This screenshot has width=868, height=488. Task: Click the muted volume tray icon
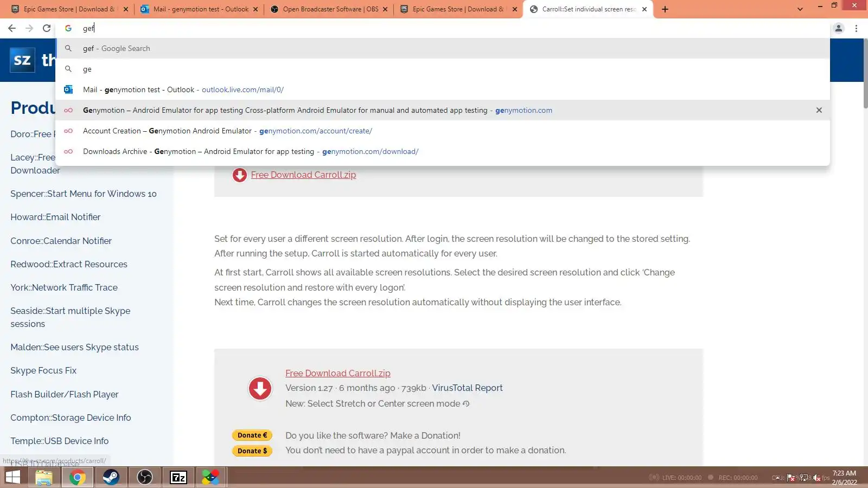816,478
